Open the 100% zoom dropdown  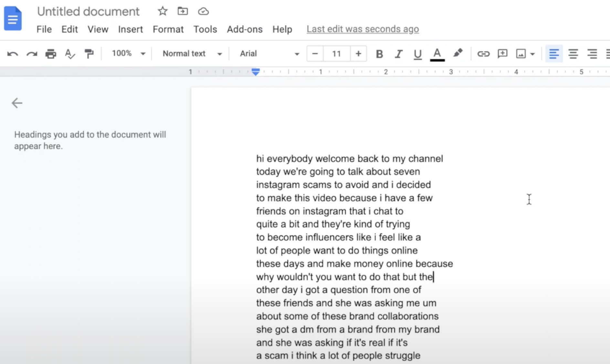(128, 54)
